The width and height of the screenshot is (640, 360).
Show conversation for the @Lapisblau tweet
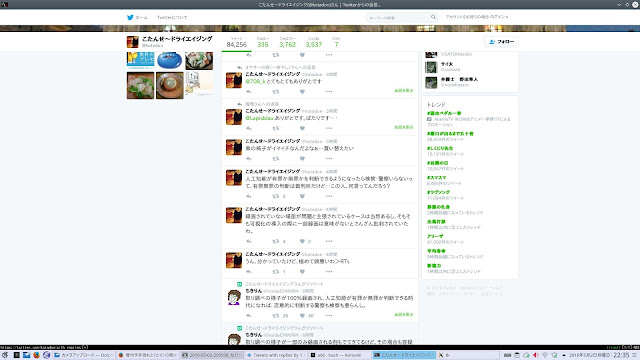[404, 127]
